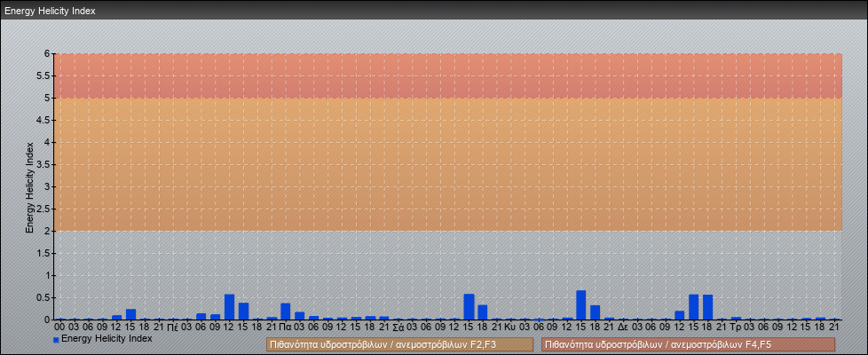The image size is (868, 355).
Task: Click the Πα day label on x-axis
Action: click(x=286, y=327)
